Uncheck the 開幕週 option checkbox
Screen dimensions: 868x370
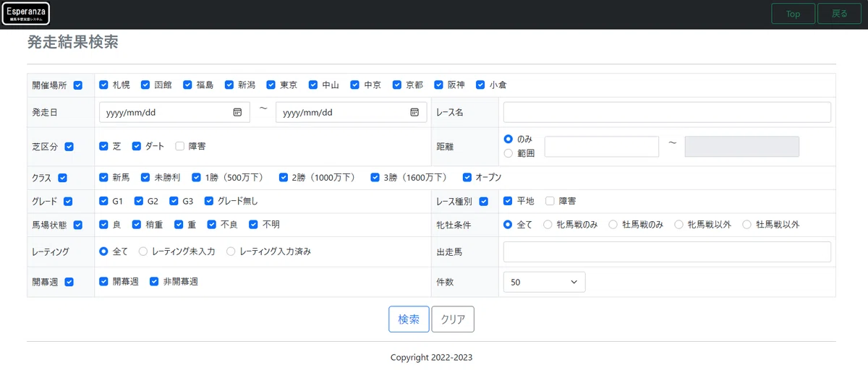[103, 282]
